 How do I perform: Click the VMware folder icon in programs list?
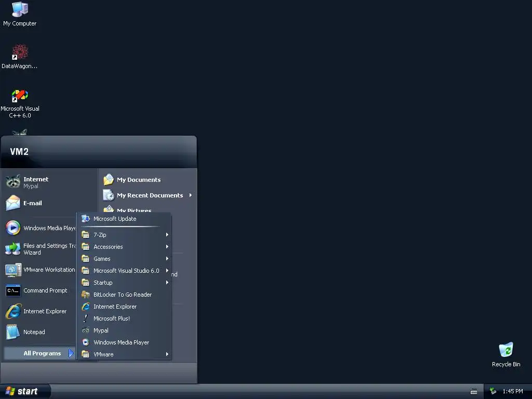[86, 354]
